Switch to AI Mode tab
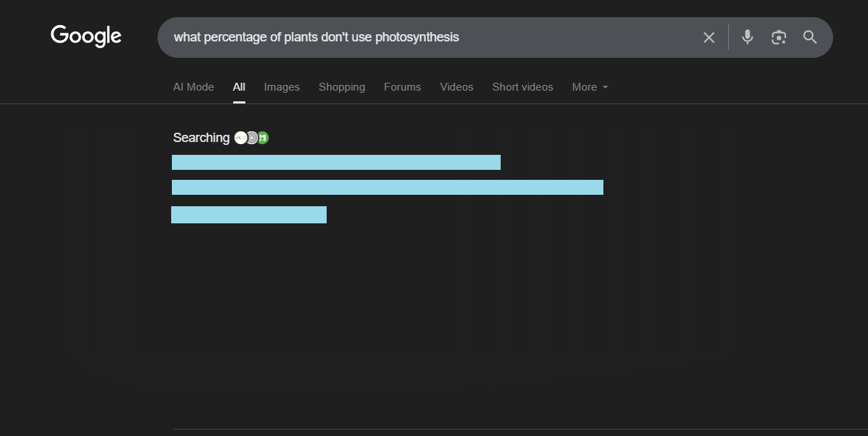868x436 pixels. pos(193,87)
